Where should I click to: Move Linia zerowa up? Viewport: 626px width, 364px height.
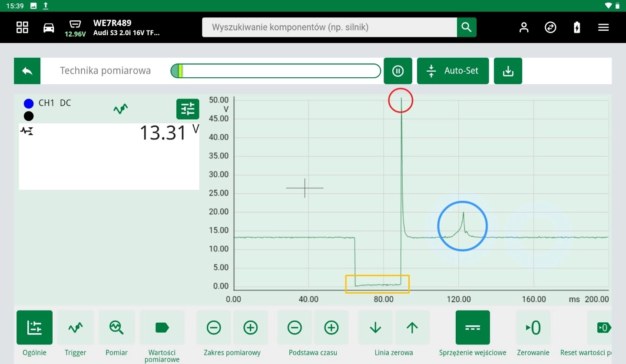point(412,328)
